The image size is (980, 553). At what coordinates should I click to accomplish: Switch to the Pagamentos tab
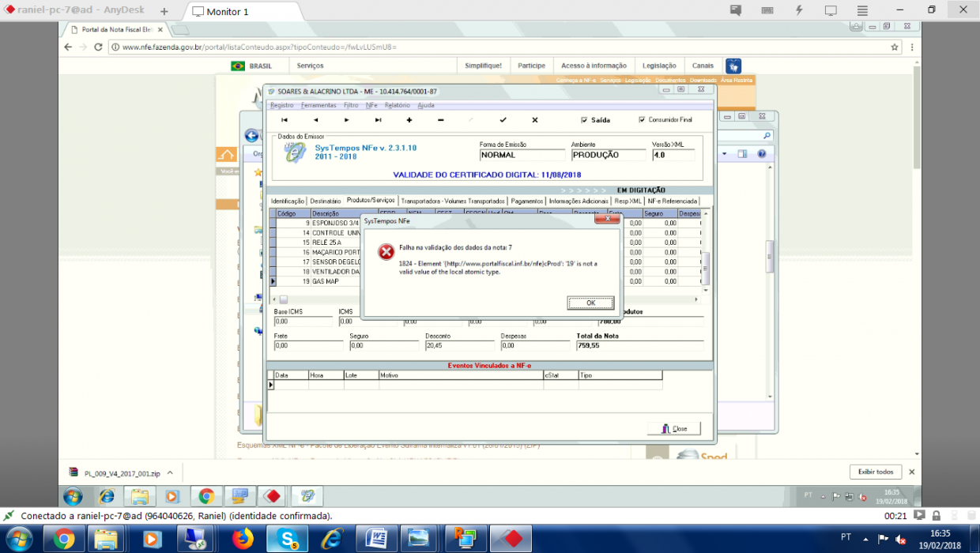click(x=526, y=201)
